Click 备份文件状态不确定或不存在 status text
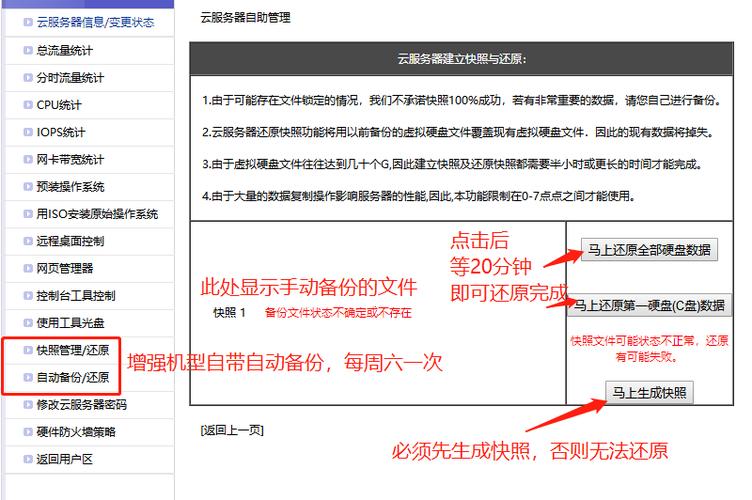 tap(338, 313)
